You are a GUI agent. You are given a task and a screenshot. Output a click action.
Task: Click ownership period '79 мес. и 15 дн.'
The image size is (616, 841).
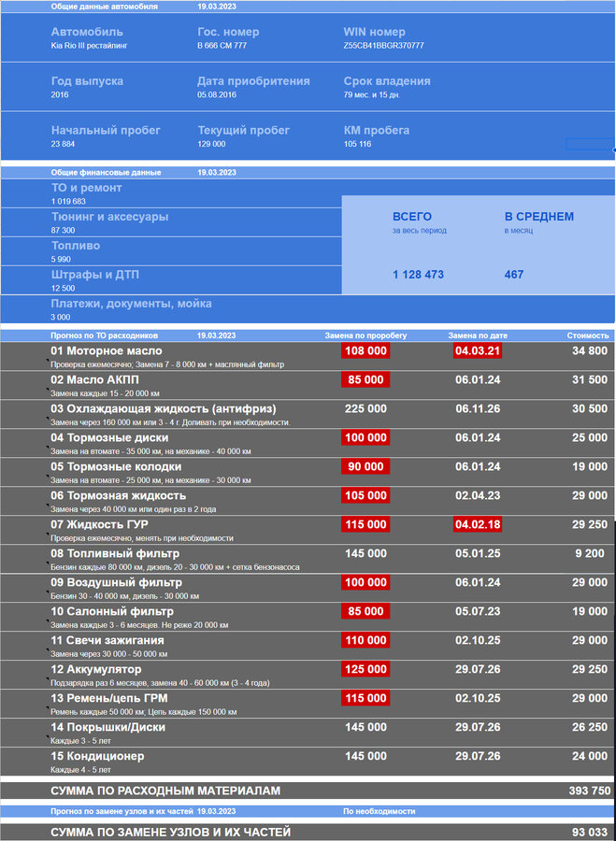click(372, 95)
